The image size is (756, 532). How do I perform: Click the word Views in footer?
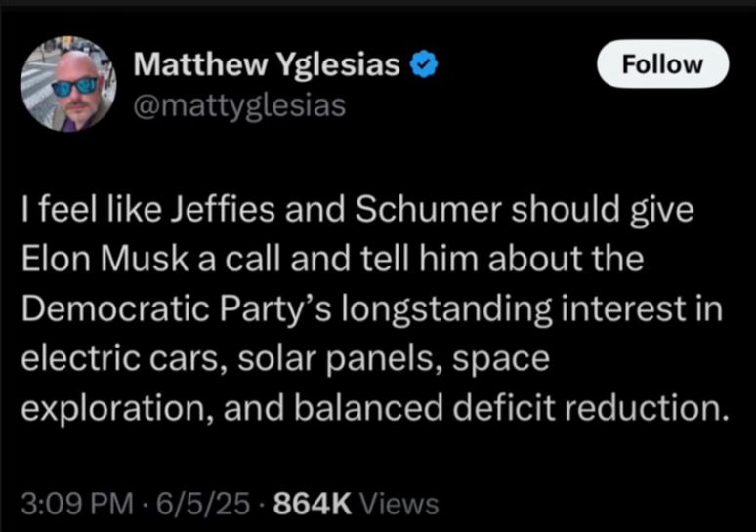pos(399,503)
